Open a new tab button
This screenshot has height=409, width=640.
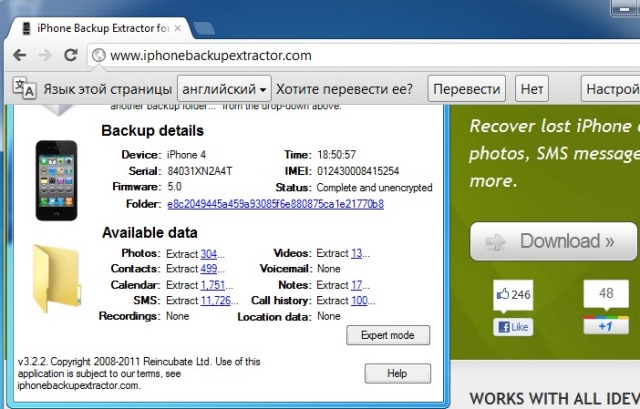[204, 29]
